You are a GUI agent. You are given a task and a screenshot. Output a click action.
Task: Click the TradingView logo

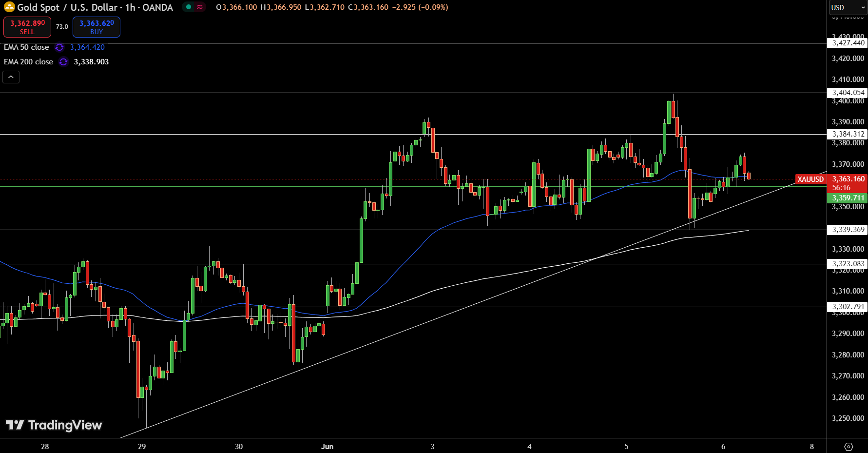pos(54,425)
